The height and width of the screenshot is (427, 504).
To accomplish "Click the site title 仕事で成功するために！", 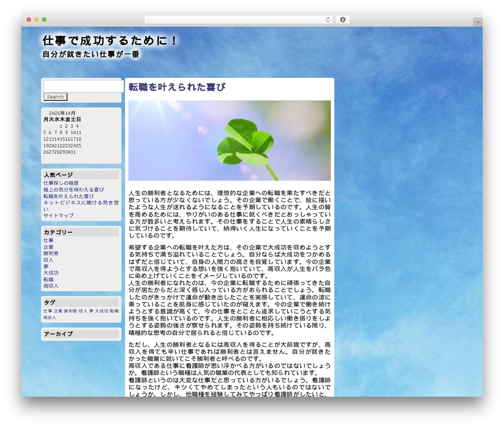I will tap(111, 41).
